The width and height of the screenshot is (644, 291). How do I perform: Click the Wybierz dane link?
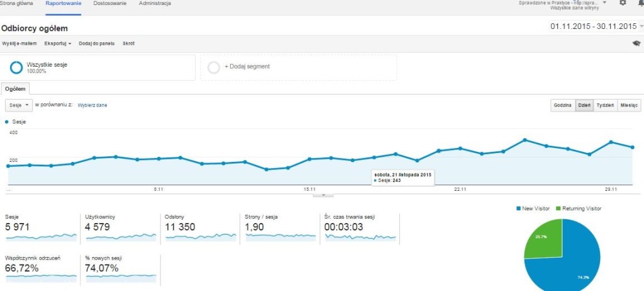[x=92, y=105]
